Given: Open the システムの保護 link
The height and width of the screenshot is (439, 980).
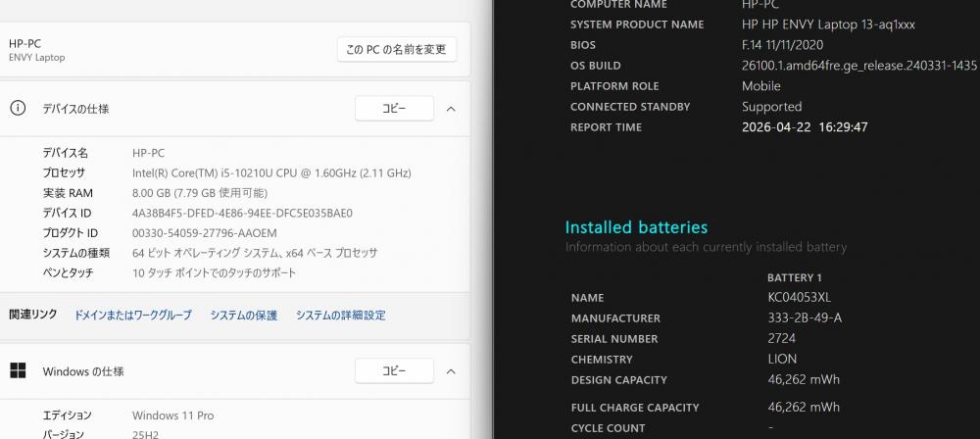Looking at the screenshot, I should (244, 316).
